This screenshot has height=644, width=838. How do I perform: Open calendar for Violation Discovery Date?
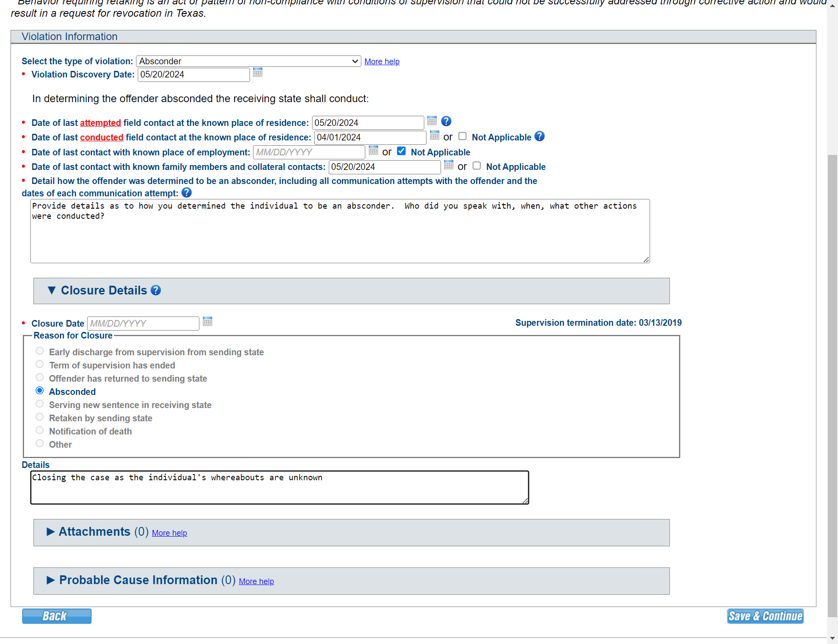[x=258, y=73]
